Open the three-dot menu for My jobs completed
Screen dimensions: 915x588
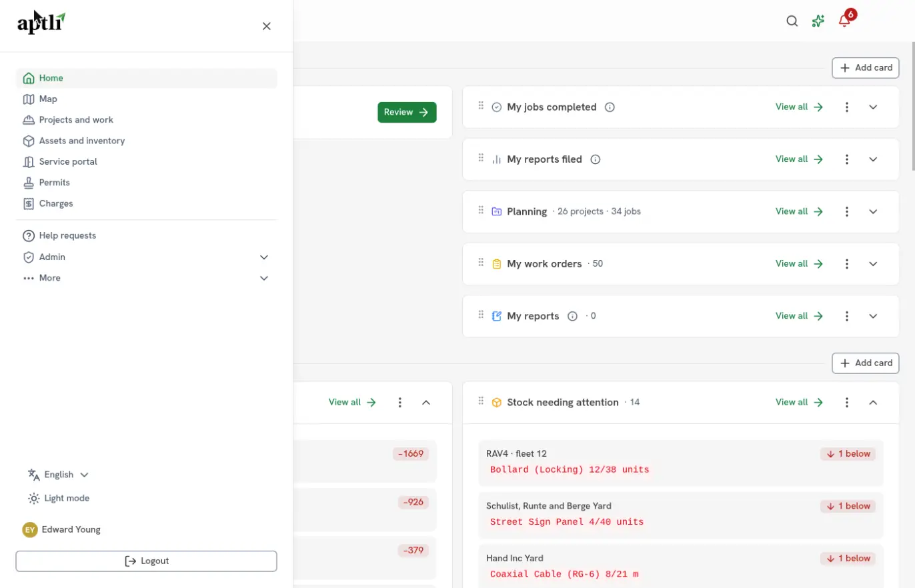tap(847, 107)
